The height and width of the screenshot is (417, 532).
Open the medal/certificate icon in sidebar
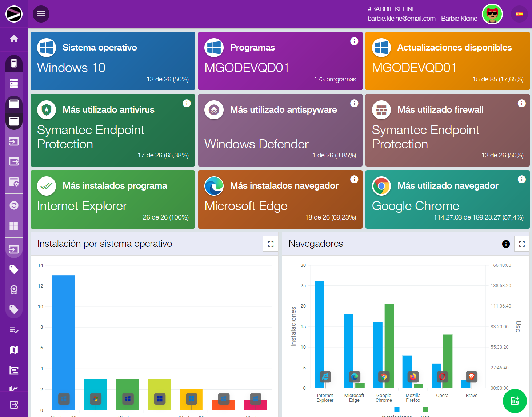(x=14, y=290)
